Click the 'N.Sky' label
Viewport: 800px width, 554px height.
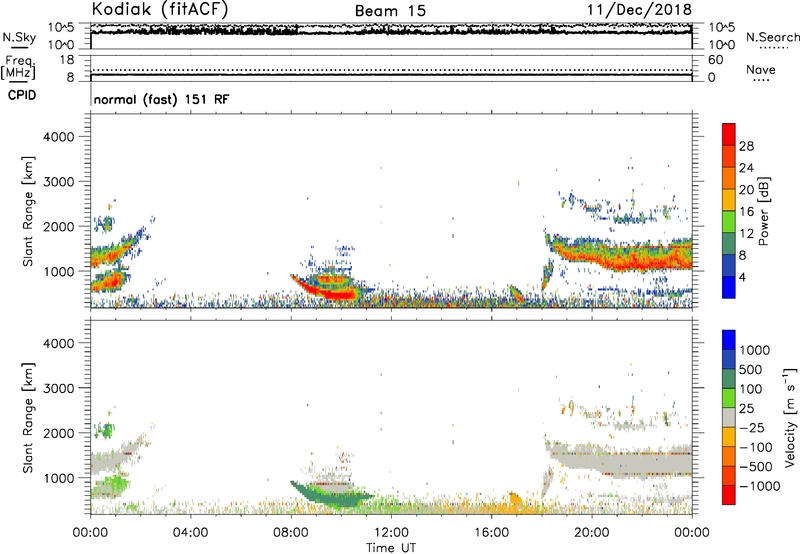click(19, 37)
